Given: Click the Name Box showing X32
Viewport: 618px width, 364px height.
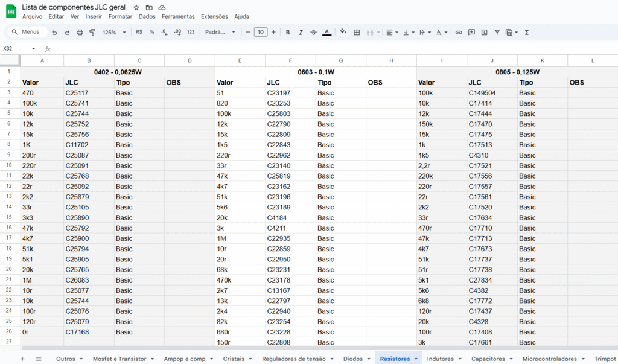Looking at the screenshot, I should 15,49.
